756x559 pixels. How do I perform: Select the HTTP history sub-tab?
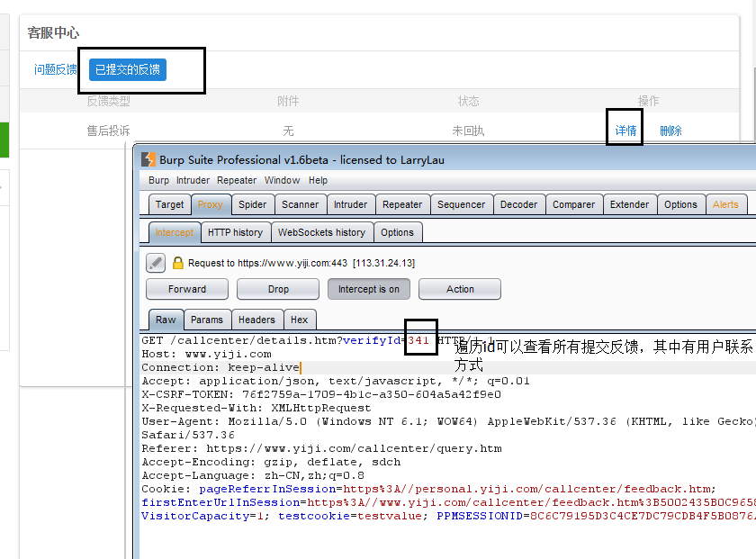coord(235,232)
